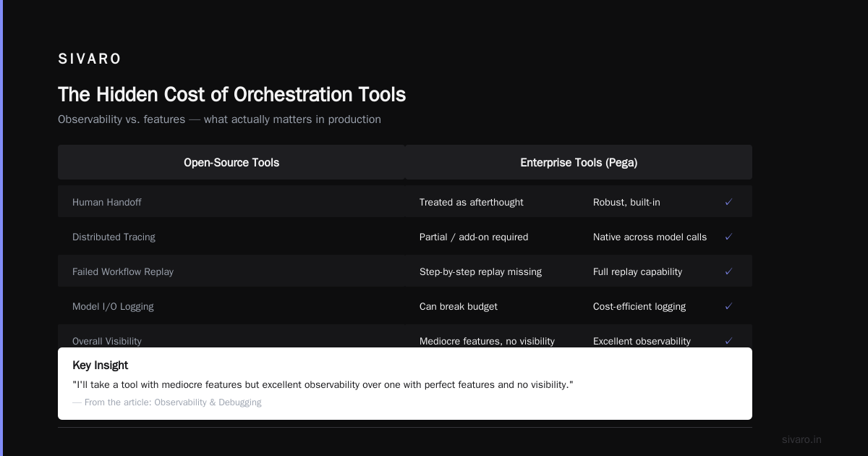Image resolution: width=868 pixels, height=456 pixels.
Task: Click the 'Excellent observability' cell
Action: click(x=642, y=341)
